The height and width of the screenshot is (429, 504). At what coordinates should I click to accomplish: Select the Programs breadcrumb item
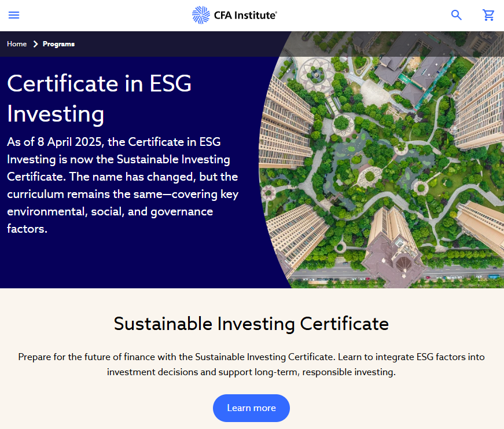coord(58,44)
